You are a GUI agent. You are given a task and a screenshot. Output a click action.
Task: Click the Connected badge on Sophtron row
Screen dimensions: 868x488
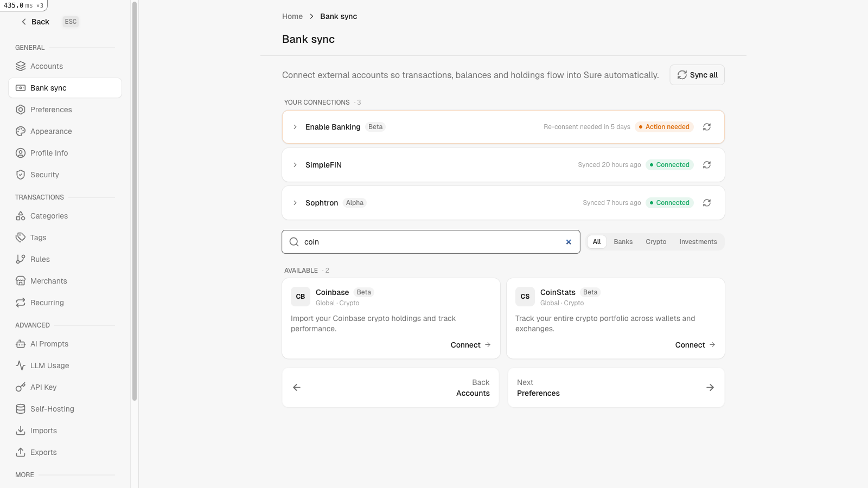pos(669,203)
